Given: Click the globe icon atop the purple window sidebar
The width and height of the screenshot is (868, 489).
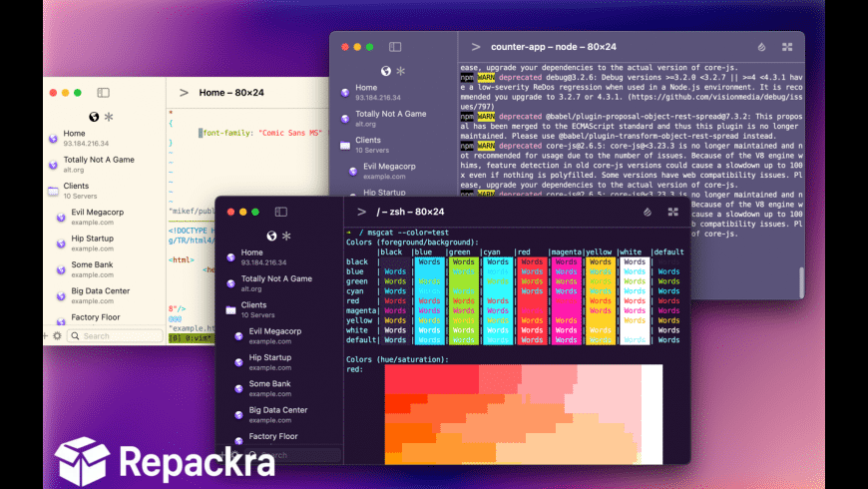Looking at the screenshot, I should (386, 71).
